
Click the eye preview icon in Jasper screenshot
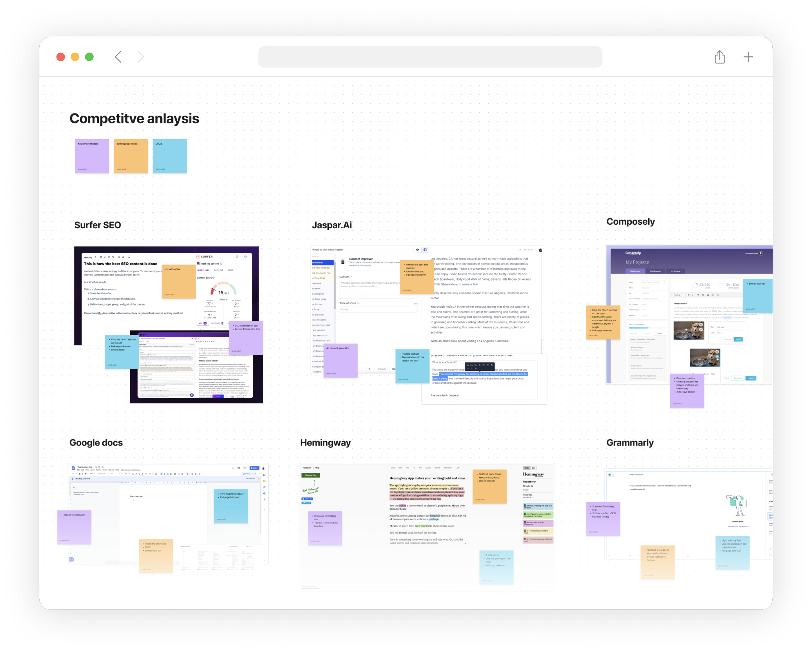click(417, 250)
